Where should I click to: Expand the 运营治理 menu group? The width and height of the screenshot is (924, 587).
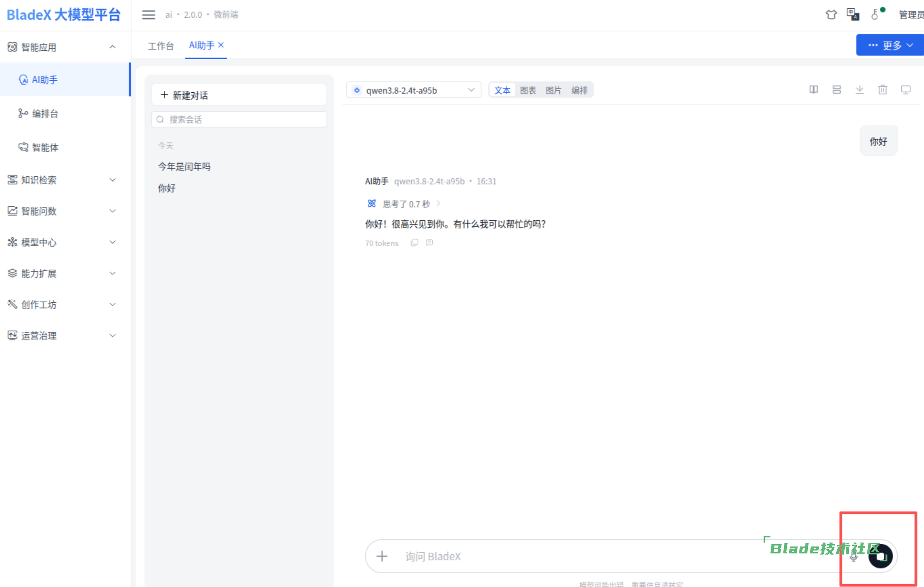click(65, 335)
